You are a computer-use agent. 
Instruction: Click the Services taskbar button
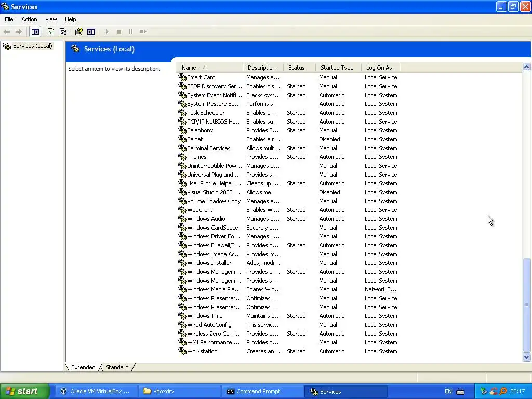pyautogui.click(x=345, y=391)
